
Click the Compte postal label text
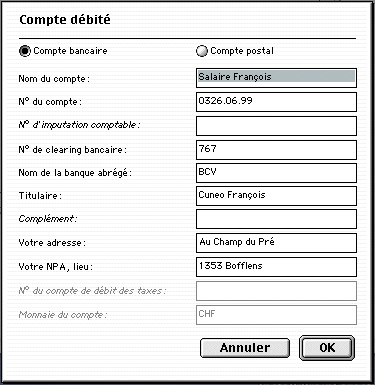click(242, 51)
